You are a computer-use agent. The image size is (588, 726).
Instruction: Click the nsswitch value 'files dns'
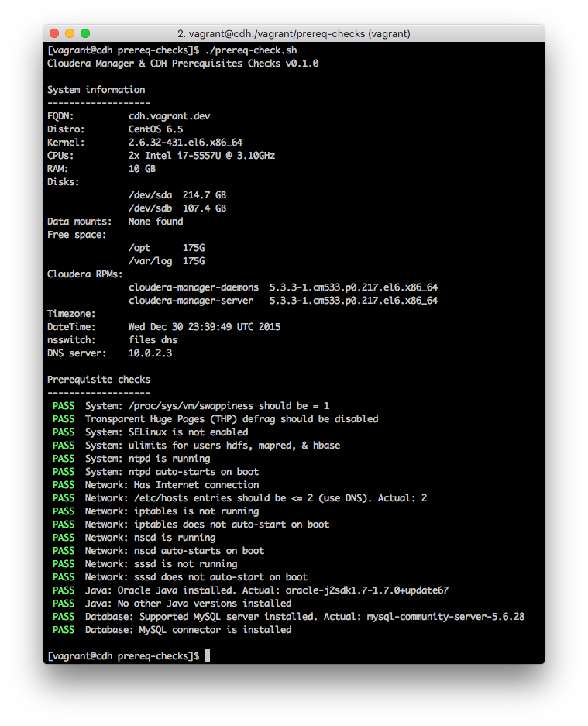point(153,340)
